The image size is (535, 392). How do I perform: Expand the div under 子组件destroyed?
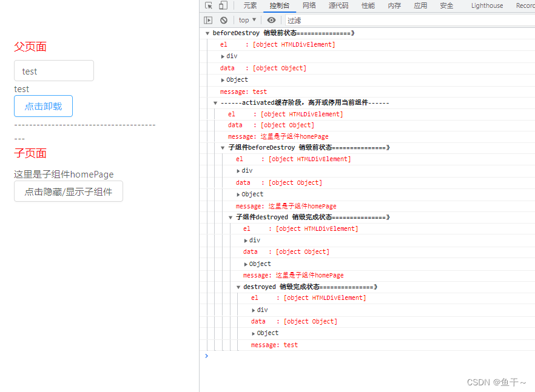click(x=246, y=241)
